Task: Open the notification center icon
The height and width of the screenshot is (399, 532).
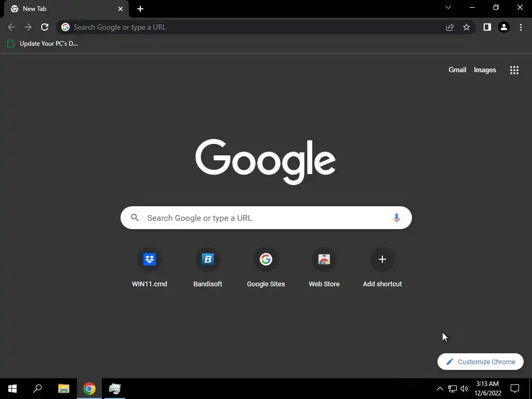Action: point(515,389)
